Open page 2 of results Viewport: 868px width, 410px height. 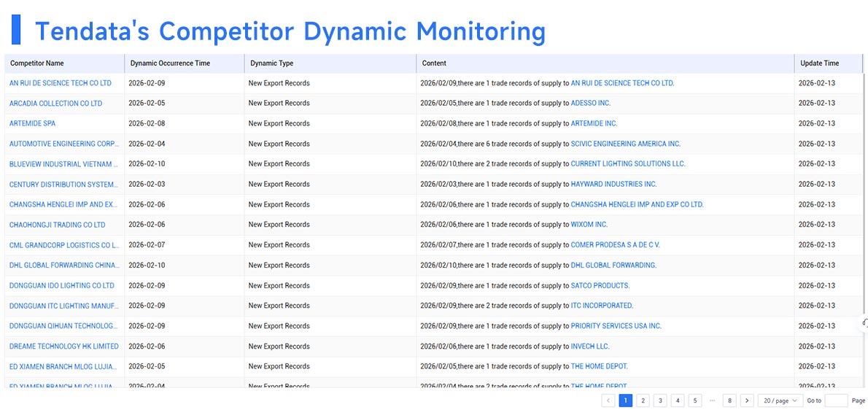643,400
